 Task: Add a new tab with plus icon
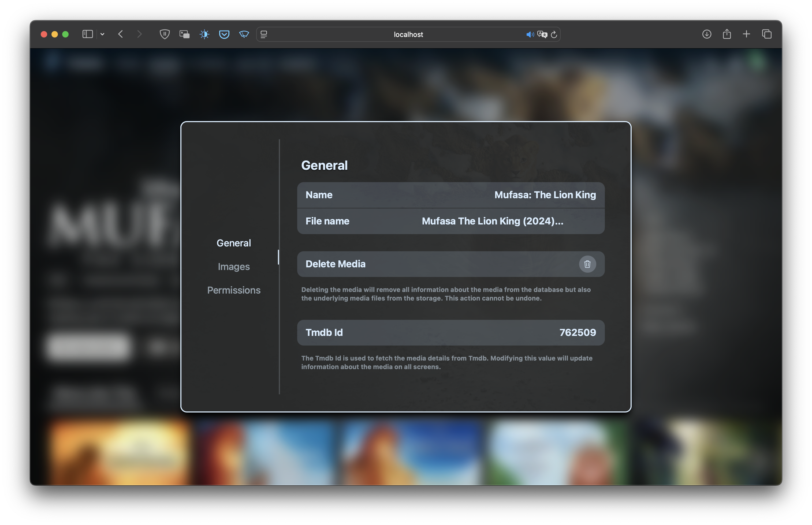point(747,34)
